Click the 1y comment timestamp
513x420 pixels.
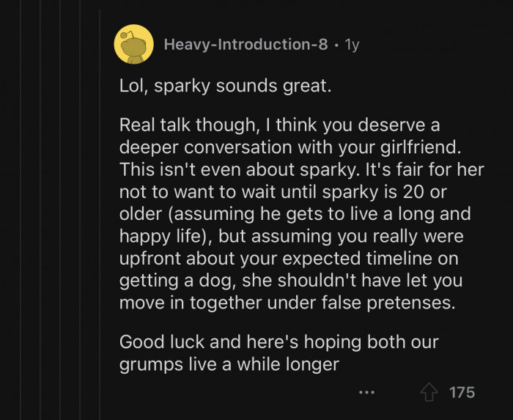[x=352, y=45]
